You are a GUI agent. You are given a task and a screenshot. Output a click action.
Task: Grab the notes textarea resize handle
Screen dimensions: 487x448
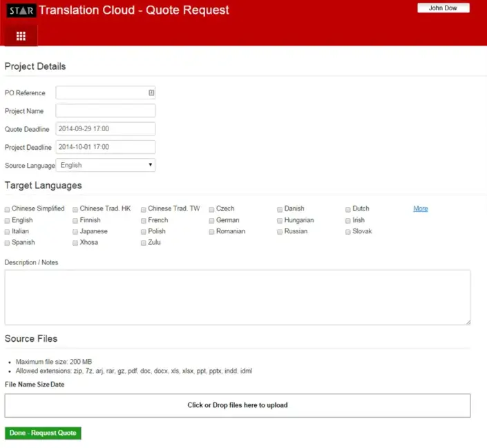click(468, 322)
